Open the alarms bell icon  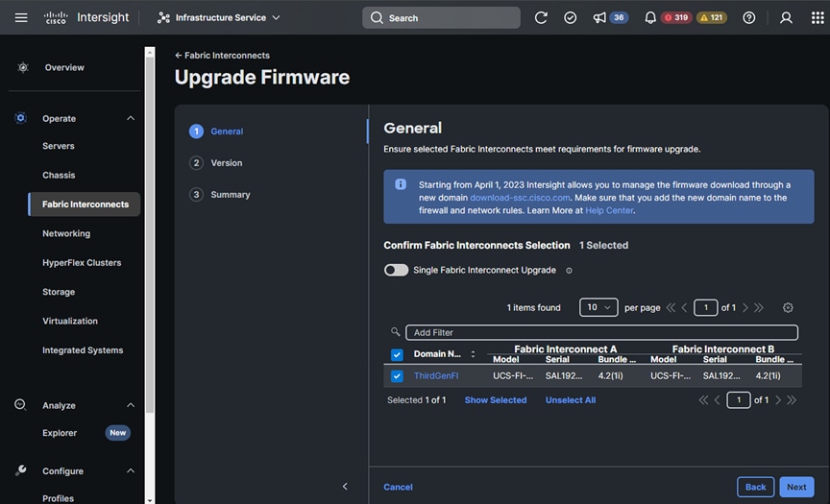point(650,17)
